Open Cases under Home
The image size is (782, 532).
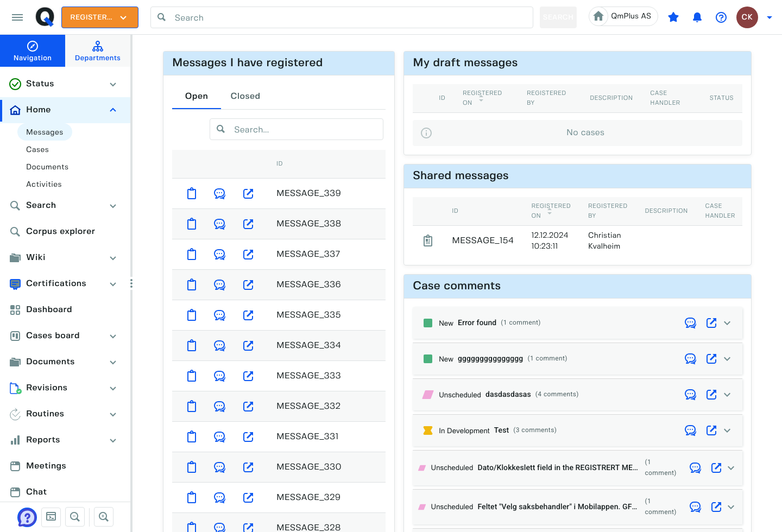coord(37,149)
